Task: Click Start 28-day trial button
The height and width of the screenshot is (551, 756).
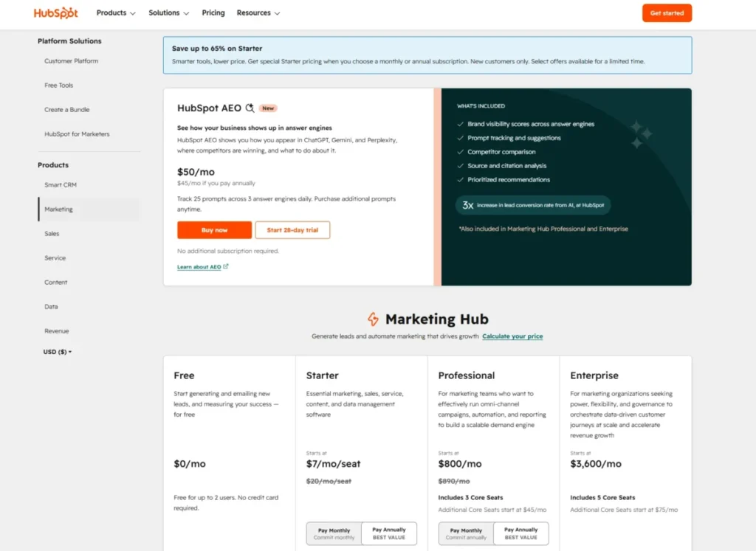Action: click(x=292, y=229)
